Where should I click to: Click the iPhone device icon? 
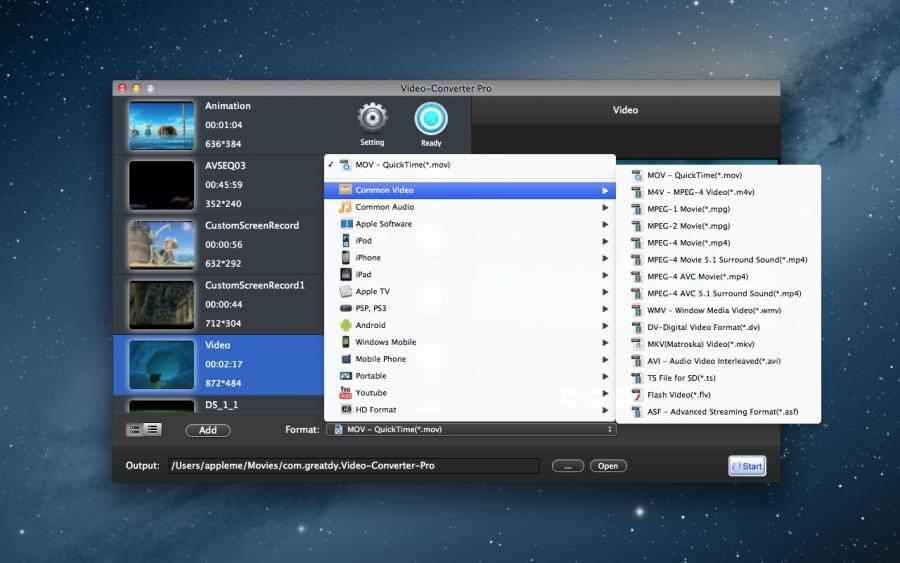click(346, 257)
